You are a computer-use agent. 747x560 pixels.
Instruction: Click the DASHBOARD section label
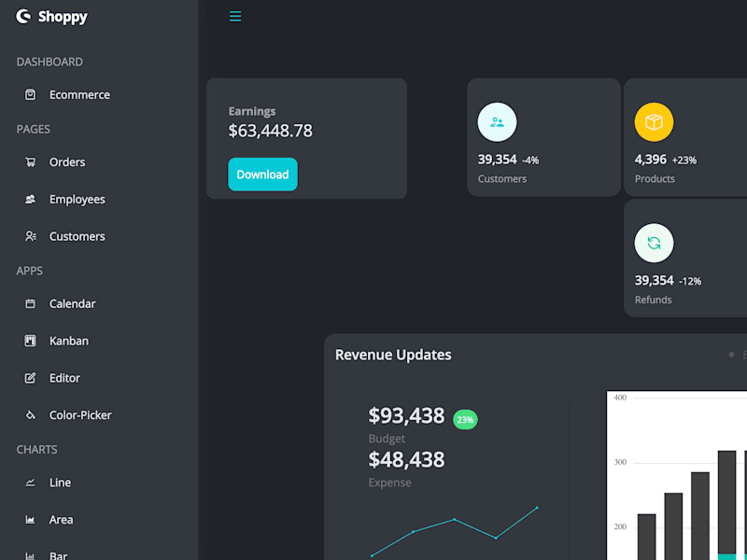pyautogui.click(x=49, y=62)
